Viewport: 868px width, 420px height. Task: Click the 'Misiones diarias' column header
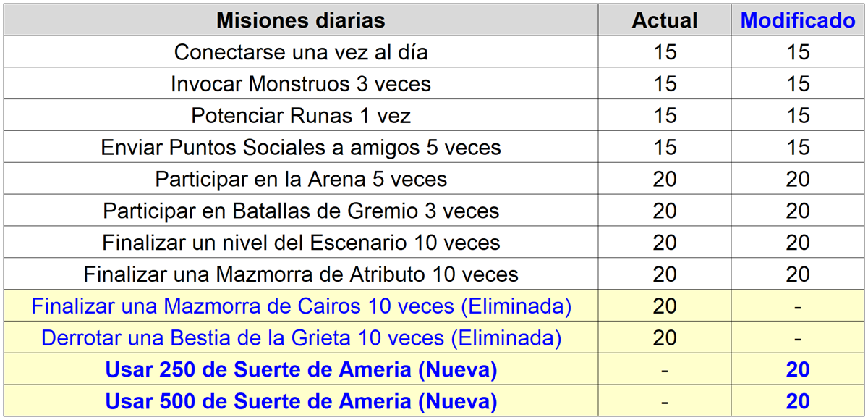301,20
